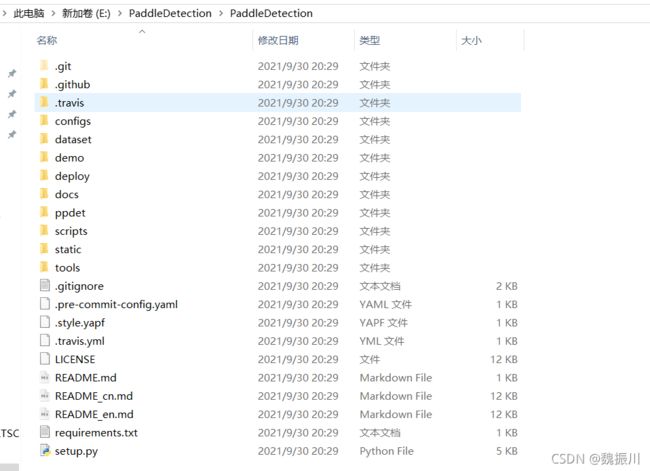Image resolution: width=650 pixels, height=471 pixels.
Task: Click the .style.yapf file icon
Action: pyautogui.click(x=45, y=322)
